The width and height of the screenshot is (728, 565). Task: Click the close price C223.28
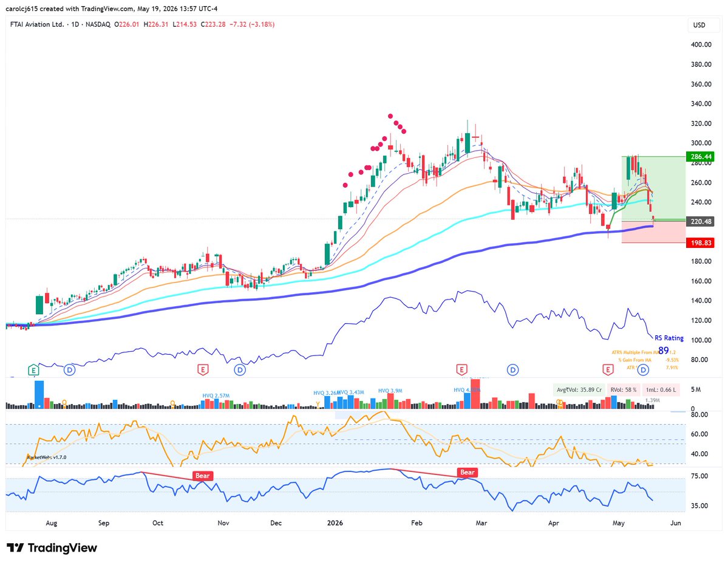(213, 24)
